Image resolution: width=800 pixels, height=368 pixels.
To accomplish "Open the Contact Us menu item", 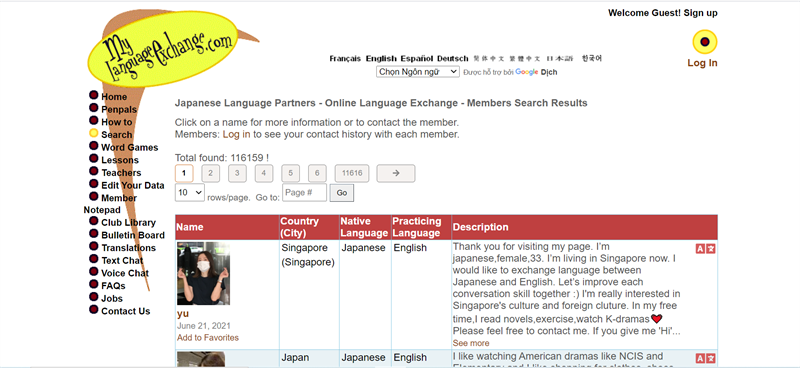I will [x=126, y=311].
